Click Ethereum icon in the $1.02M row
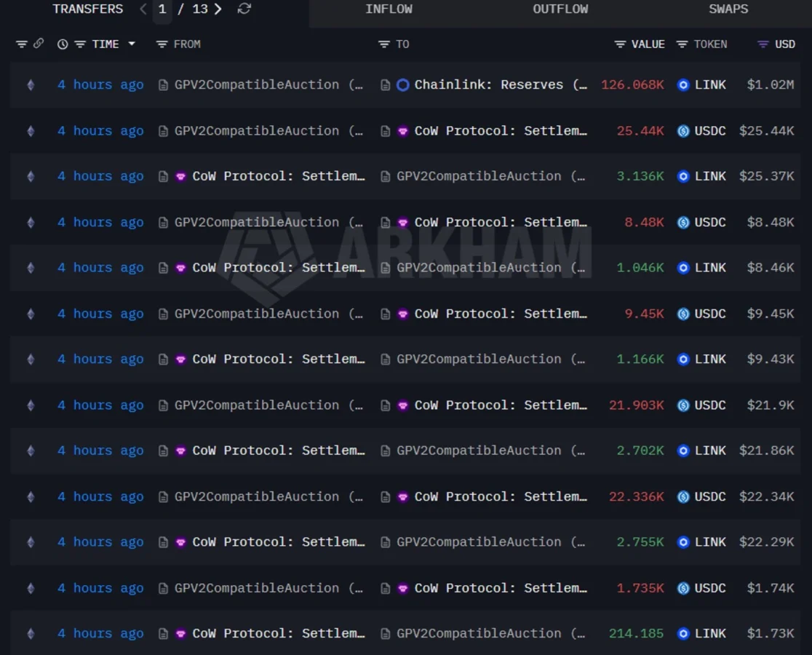The image size is (812, 655). [x=31, y=85]
